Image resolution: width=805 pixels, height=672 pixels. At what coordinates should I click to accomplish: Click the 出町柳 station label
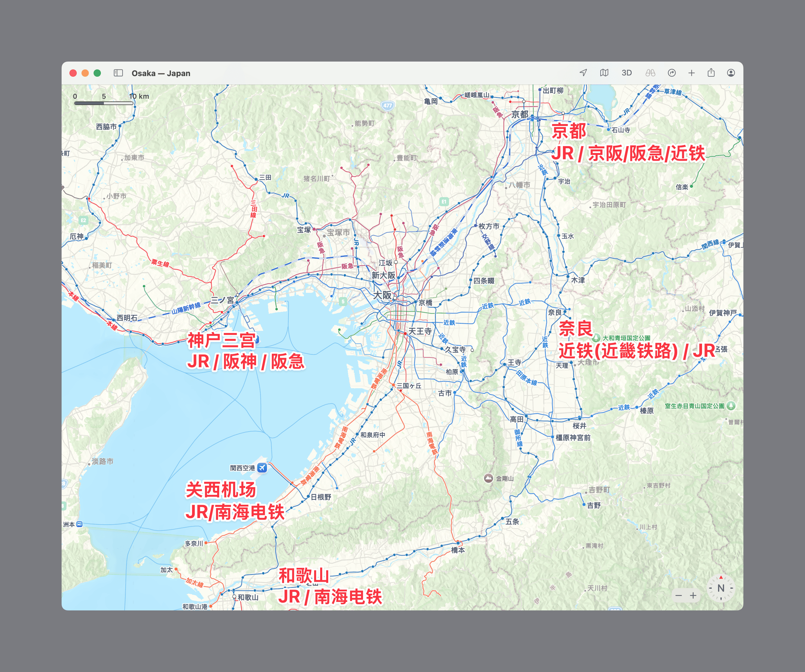553,91
